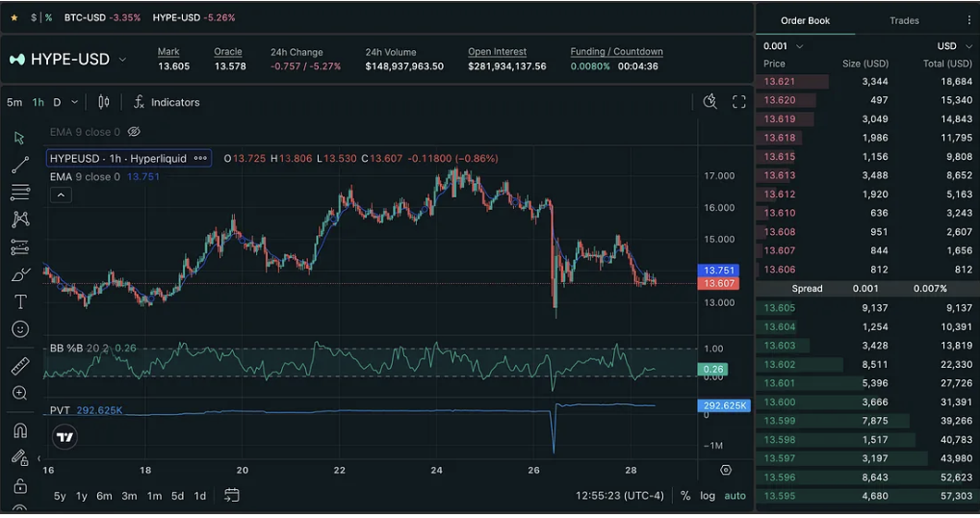The width and height of the screenshot is (980, 518).
Task: Select the D timeframe
Action: click(57, 102)
